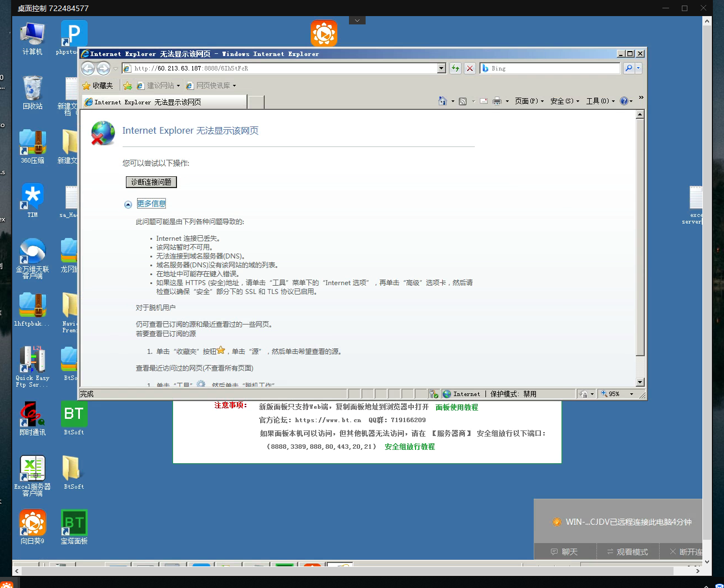This screenshot has width=724, height=588.
Task: Expand the Home button dropdown arrow
Action: tap(453, 101)
